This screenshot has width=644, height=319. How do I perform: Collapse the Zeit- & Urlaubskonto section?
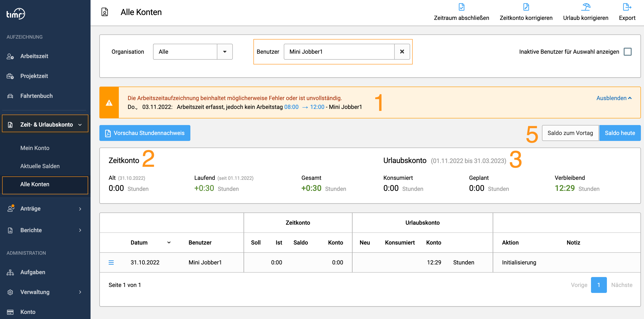click(x=45, y=125)
